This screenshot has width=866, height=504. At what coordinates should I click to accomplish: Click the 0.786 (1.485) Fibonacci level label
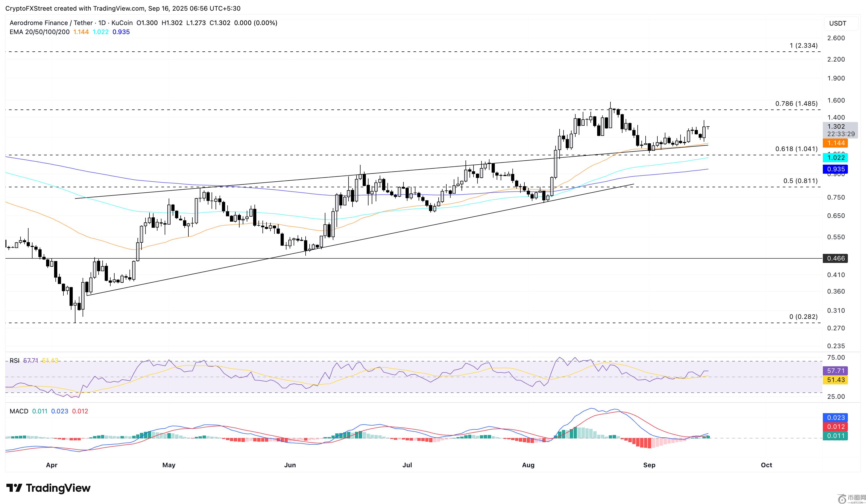tap(796, 103)
